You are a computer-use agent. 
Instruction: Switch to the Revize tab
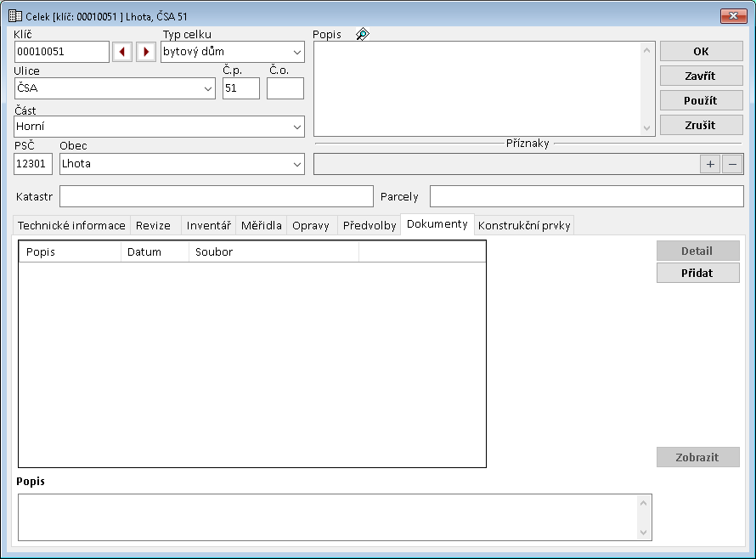coord(154,225)
